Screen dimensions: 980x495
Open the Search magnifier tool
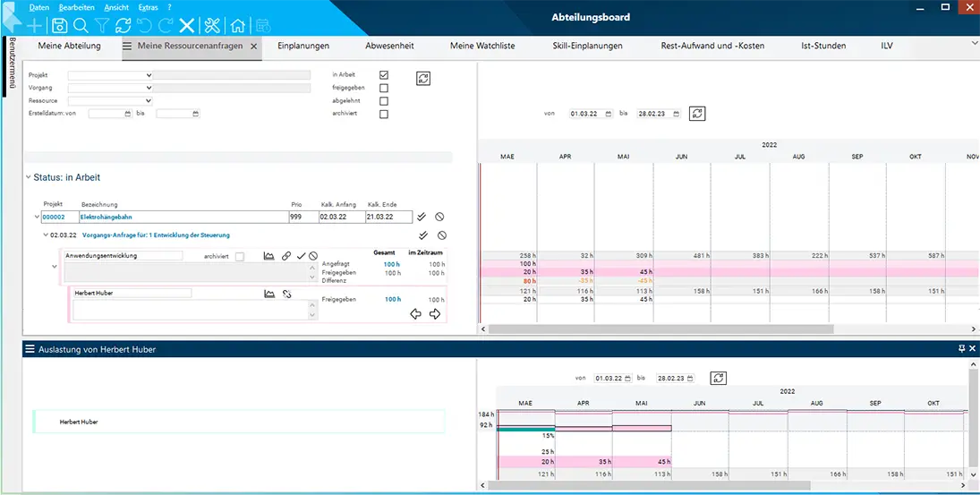pyautogui.click(x=81, y=26)
